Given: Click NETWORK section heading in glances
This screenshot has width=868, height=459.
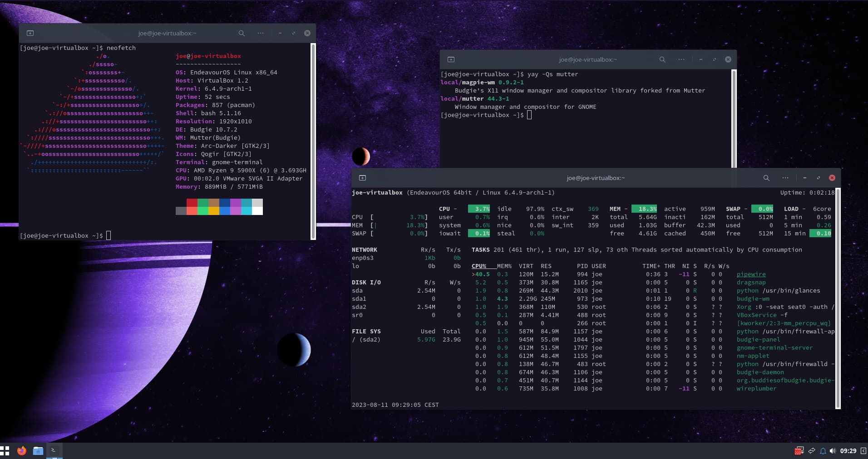Looking at the screenshot, I should coord(365,250).
